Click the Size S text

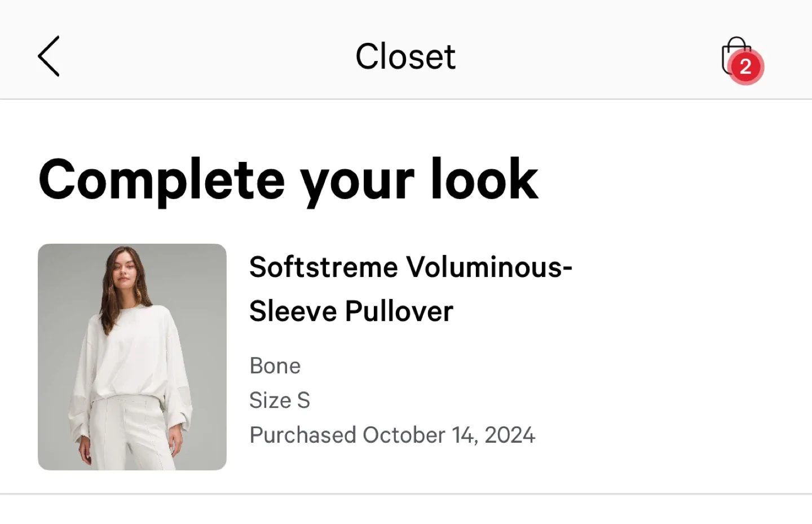pyautogui.click(x=280, y=400)
